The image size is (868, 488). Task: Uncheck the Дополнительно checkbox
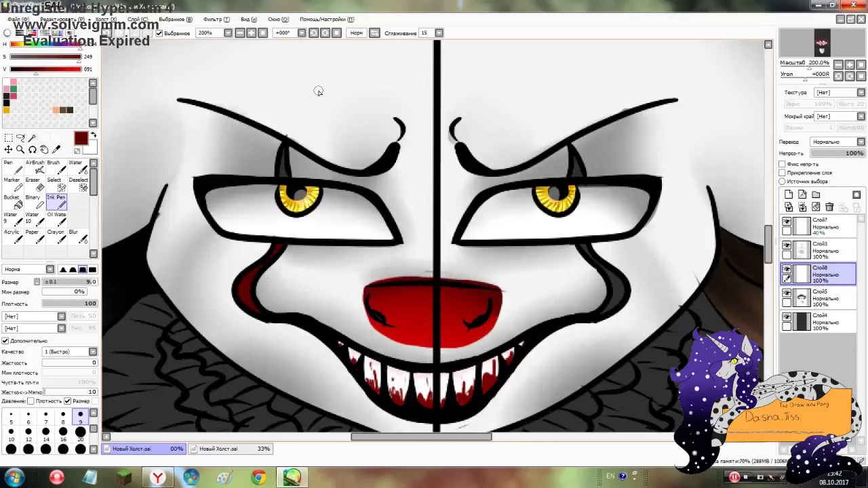coord(5,341)
